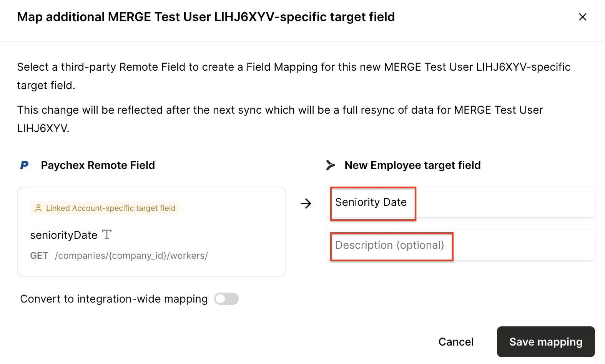
Task: Click the GET method label
Action: tap(39, 256)
